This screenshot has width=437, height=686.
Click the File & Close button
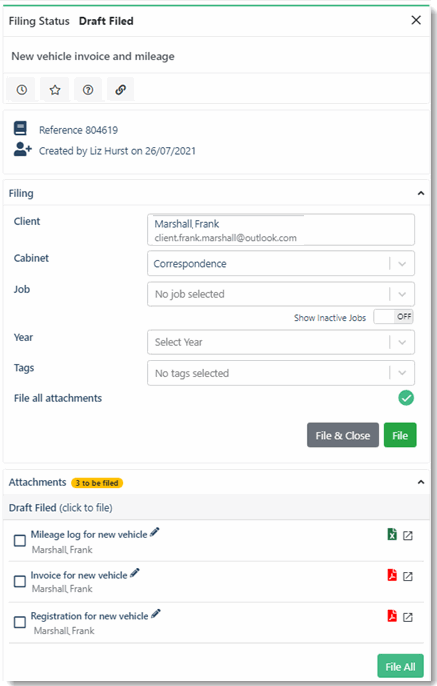coord(343,435)
